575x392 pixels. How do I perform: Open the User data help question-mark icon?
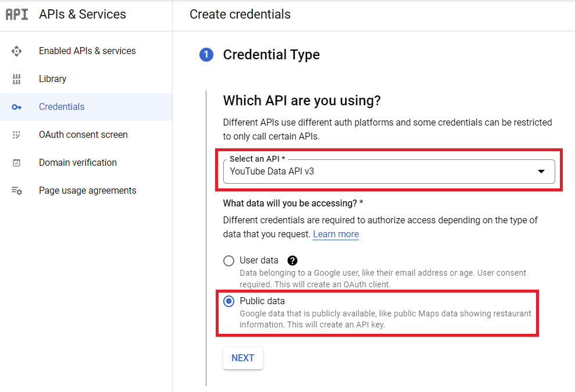click(x=292, y=261)
